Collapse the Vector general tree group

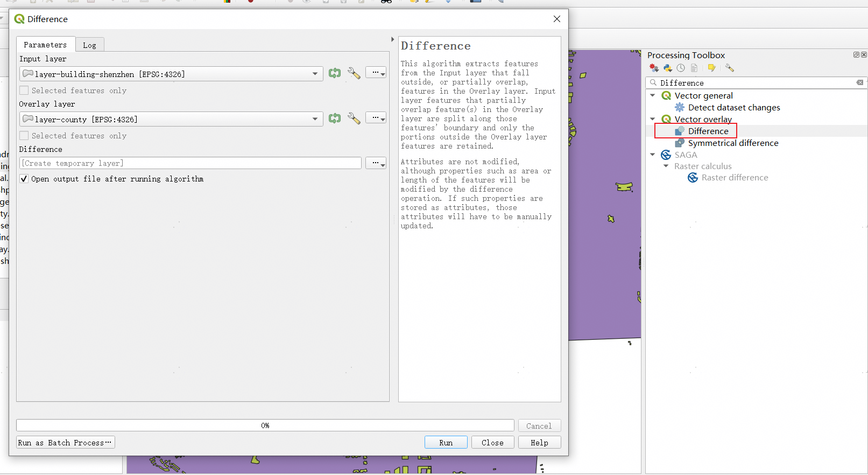point(653,95)
